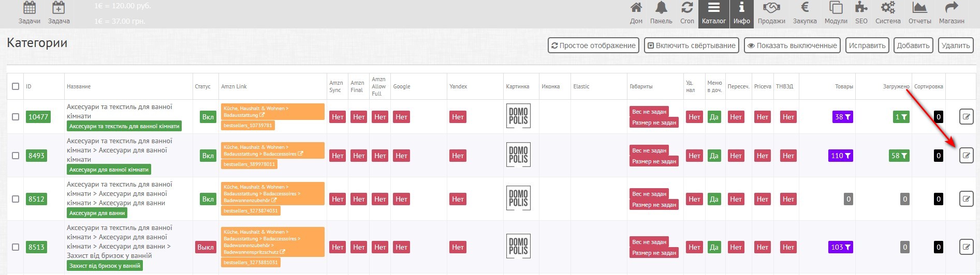The width and height of the screenshot is (980, 275).
Task: Select the checkbox for category 8512
Action: pyautogui.click(x=16, y=199)
